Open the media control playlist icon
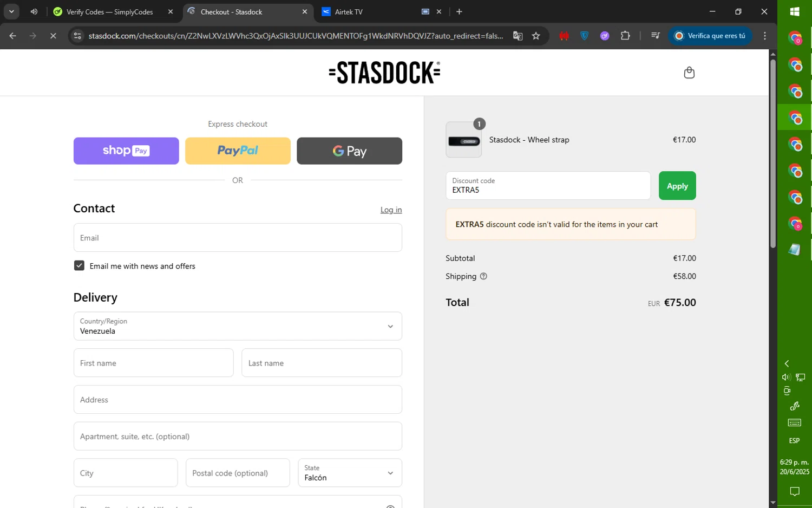 (655, 36)
